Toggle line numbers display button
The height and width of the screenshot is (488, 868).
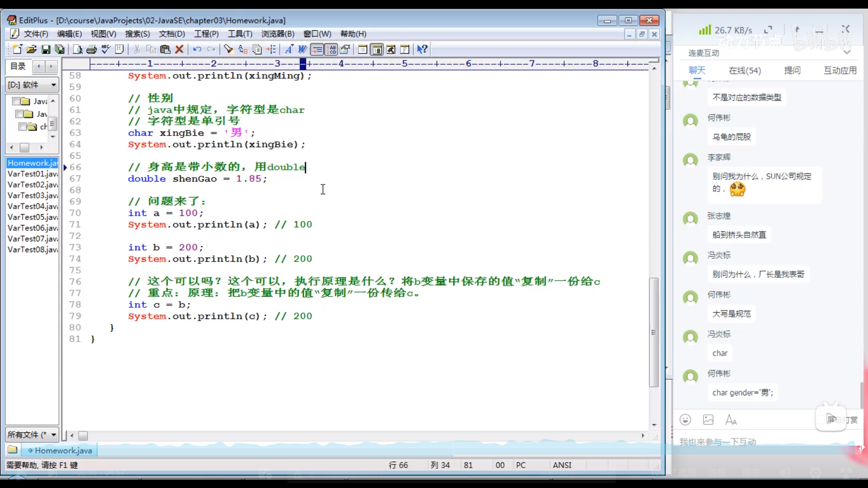click(x=331, y=49)
